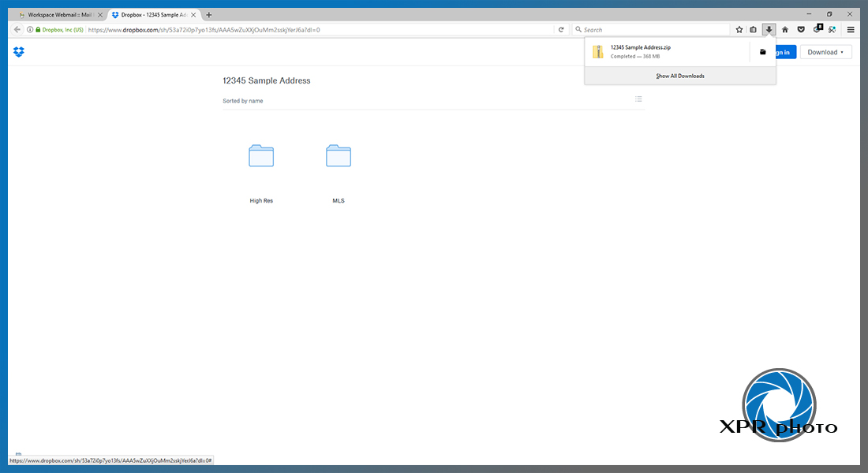Click Completed — 368 MB status text
The width and height of the screenshot is (868, 473).
point(635,57)
